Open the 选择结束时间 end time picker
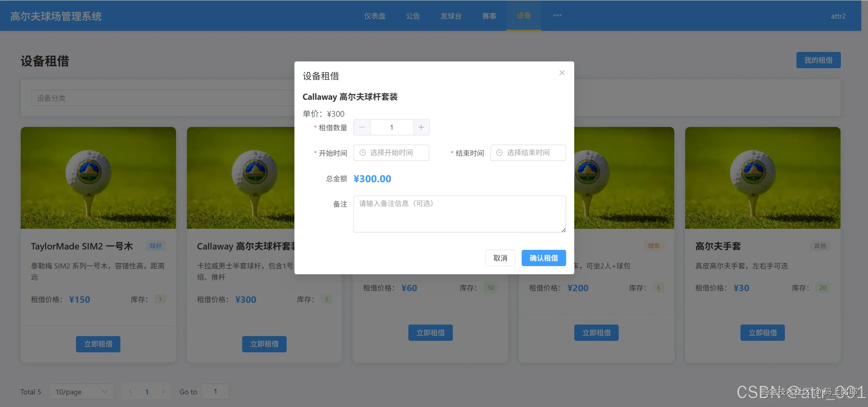The image size is (868, 407). click(x=528, y=153)
